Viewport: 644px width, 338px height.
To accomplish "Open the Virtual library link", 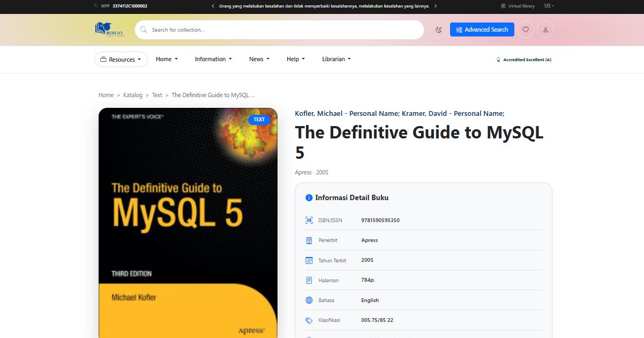I will tap(518, 6).
